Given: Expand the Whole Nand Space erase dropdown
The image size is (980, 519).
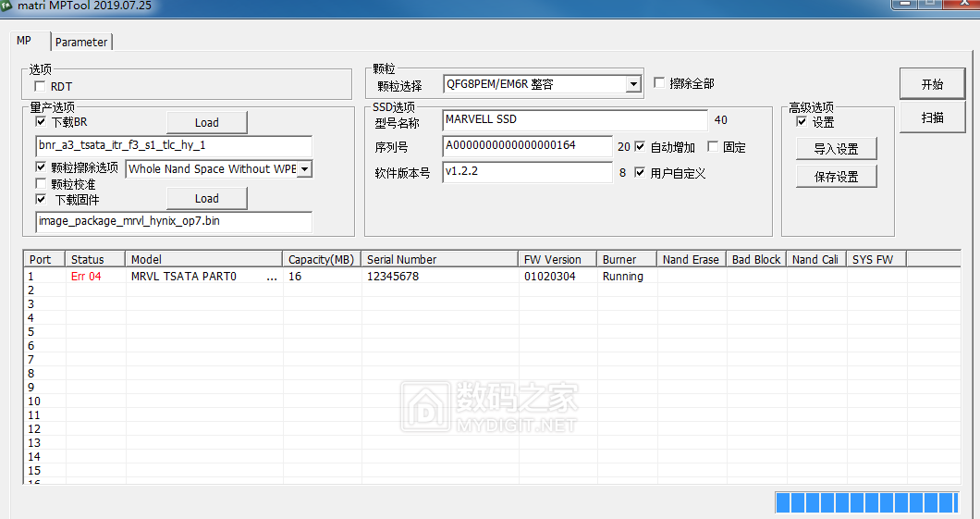Looking at the screenshot, I should coord(305,168).
